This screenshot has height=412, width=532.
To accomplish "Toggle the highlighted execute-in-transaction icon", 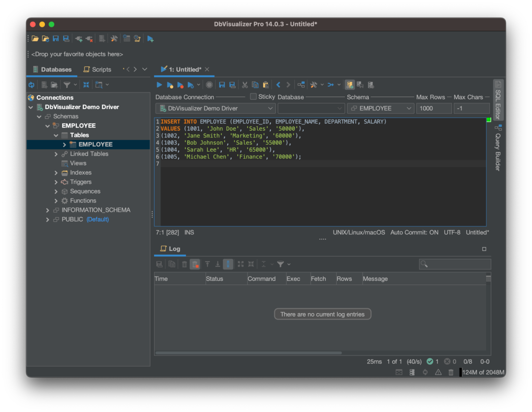I will click(x=349, y=84).
